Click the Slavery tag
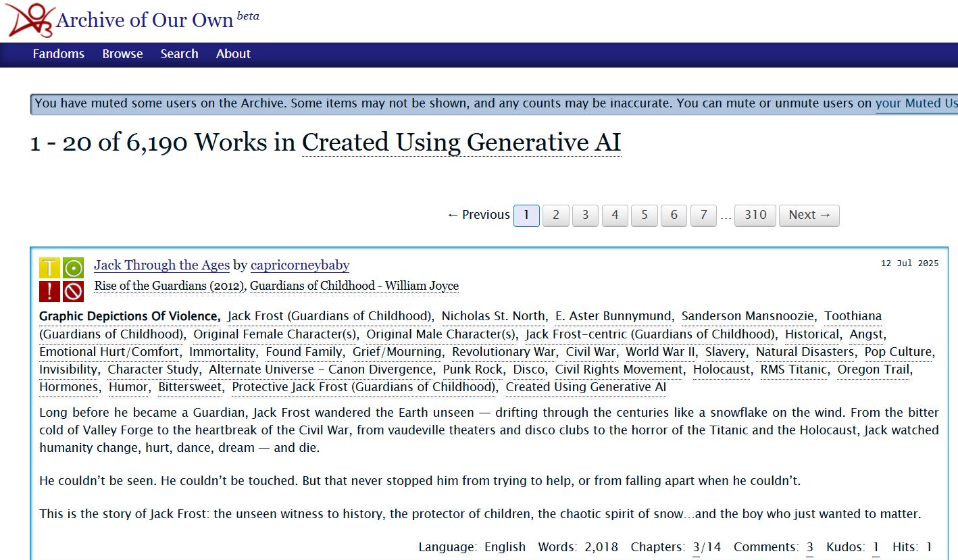Image resolution: width=958 pixels, height=560 pixels. click(x=726, y=351)
